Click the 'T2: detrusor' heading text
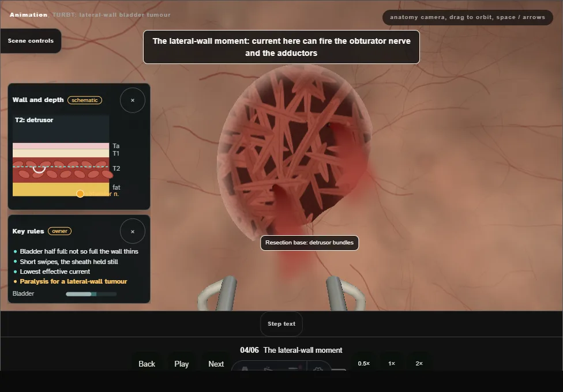Screen dimensions: 563x392 pyautogui.click(x=34, y=120)
